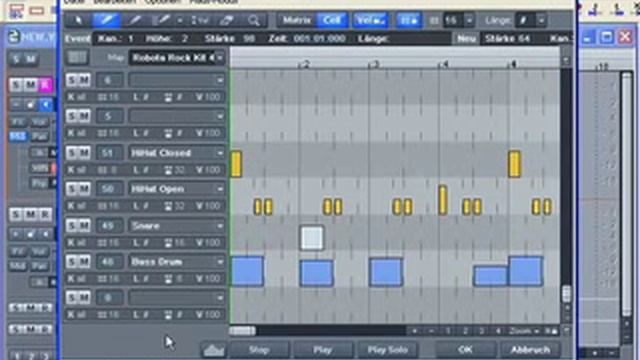
Task: Move the vertical scrollbar thumb of the grid
Action: (x=566, y=293)
